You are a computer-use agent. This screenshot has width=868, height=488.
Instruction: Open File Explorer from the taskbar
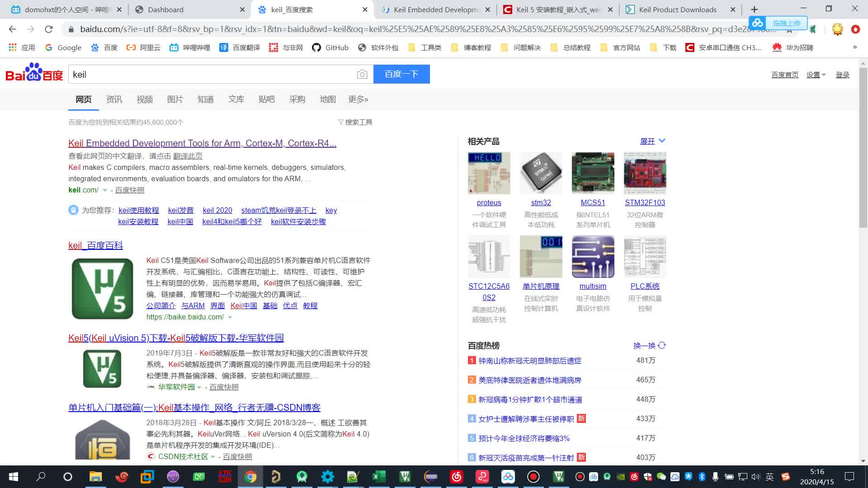pyautogui.click(x=95, y=477)
